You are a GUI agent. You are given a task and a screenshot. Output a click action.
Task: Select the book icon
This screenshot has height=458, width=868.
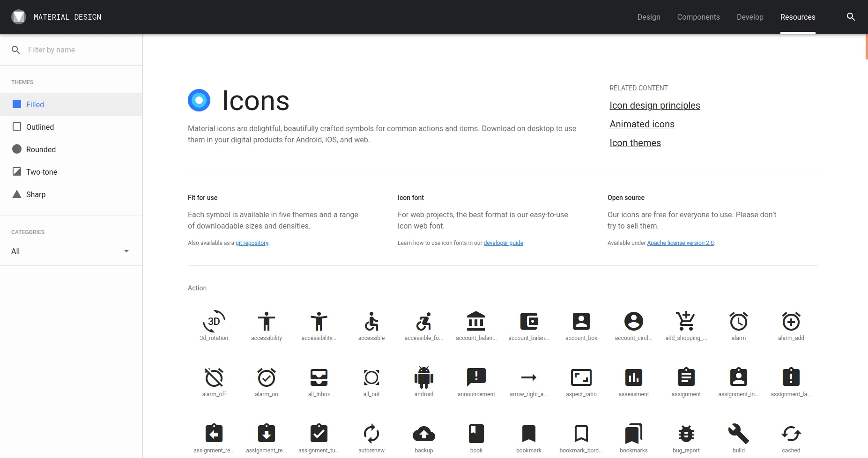tap(476, 434)
